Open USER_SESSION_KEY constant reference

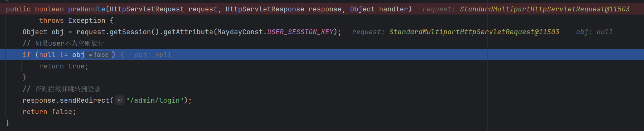click(300, 32)
